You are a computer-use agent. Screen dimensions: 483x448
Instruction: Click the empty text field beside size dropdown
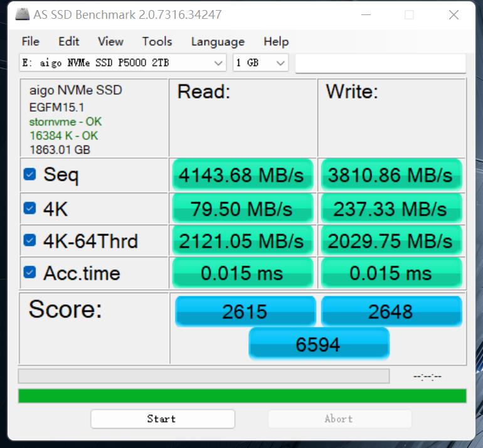381,63
